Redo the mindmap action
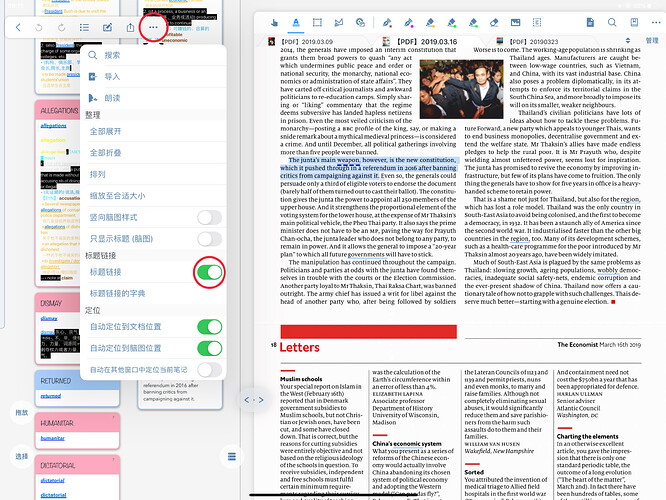 click(62, 28)
